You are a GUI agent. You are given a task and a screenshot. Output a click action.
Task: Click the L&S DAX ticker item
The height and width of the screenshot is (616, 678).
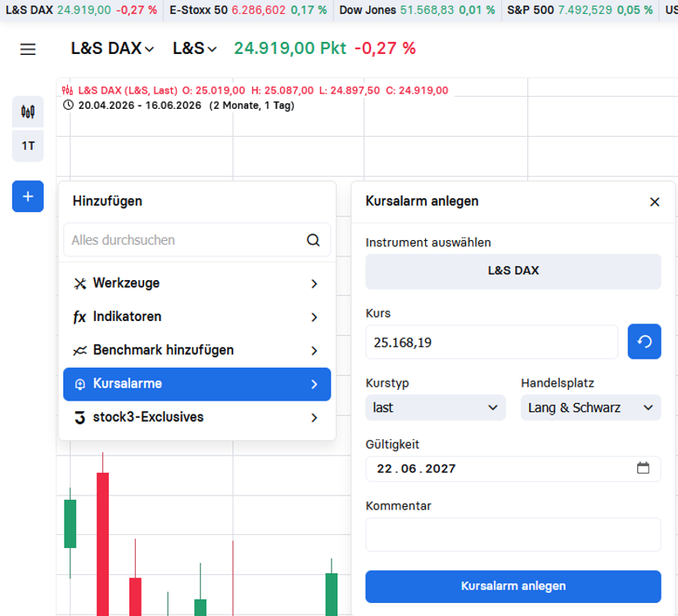(81, 10)
